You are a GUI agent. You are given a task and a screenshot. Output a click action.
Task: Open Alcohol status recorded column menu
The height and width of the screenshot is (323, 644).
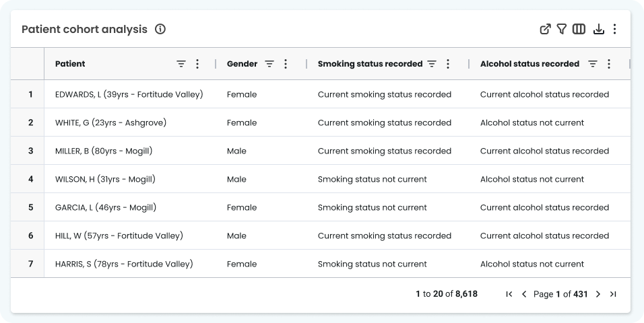[x=609, y=64]
